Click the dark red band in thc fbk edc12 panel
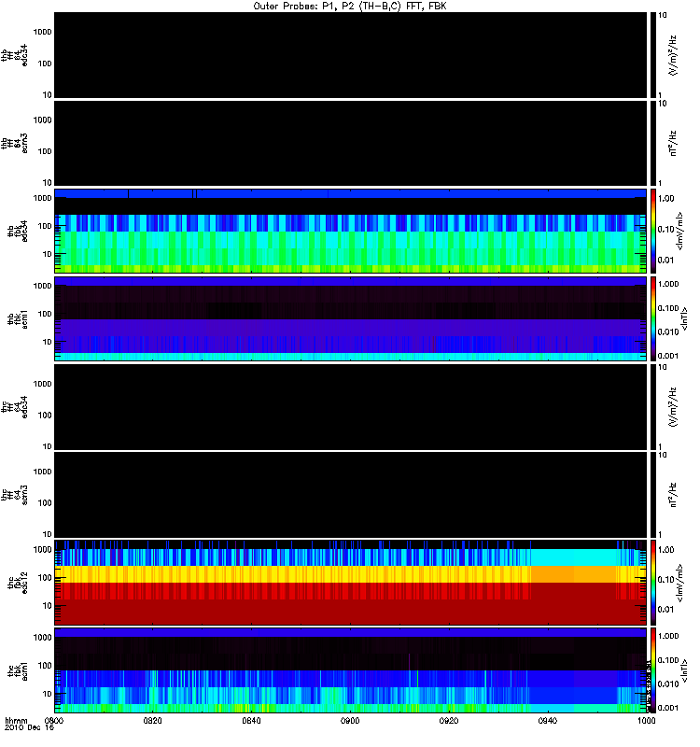The height and width of the screenshot is (747, 700). (351, 612)
